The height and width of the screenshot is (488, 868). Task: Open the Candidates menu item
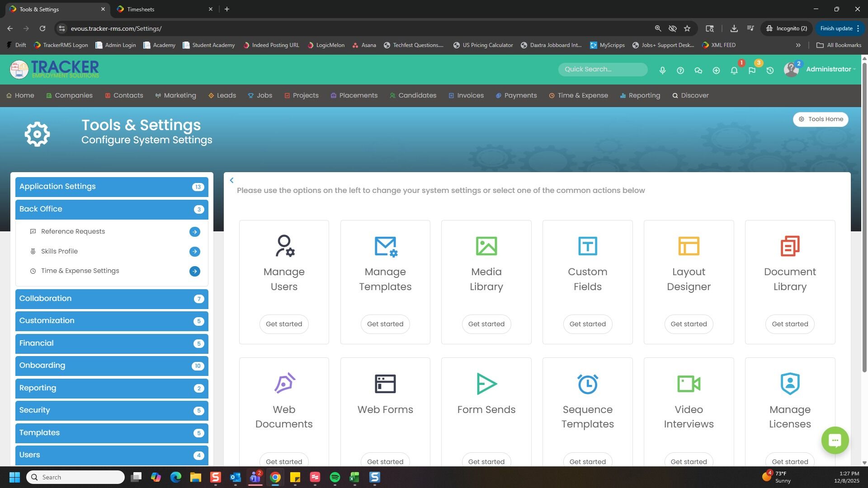coord(417,95)
